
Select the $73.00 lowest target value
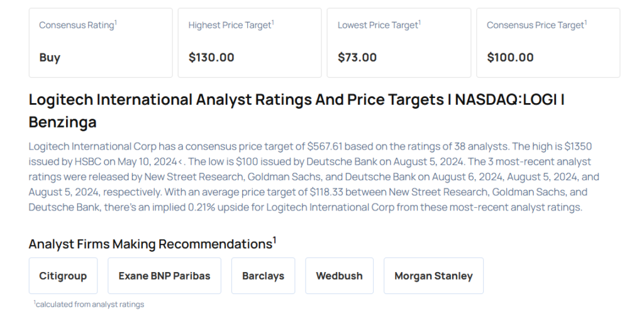click(357, 57)
